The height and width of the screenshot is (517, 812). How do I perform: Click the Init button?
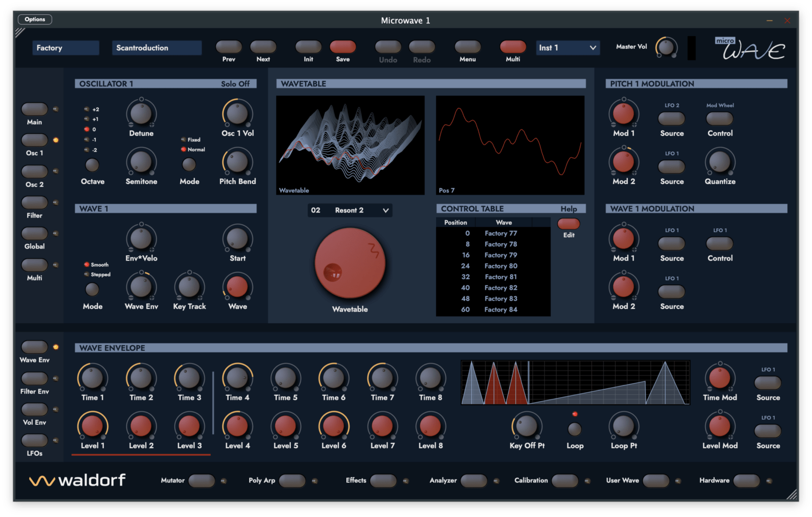click(309, 47)
